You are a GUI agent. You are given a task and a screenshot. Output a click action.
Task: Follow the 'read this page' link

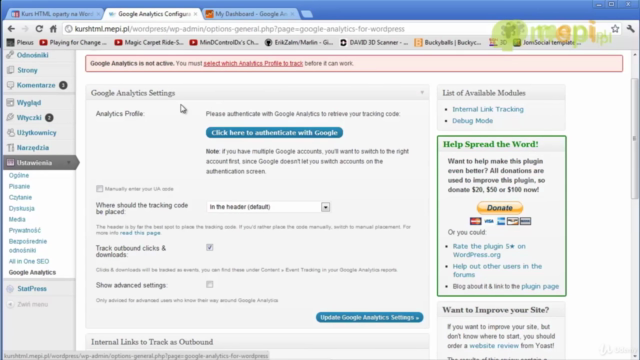[140, 233]
